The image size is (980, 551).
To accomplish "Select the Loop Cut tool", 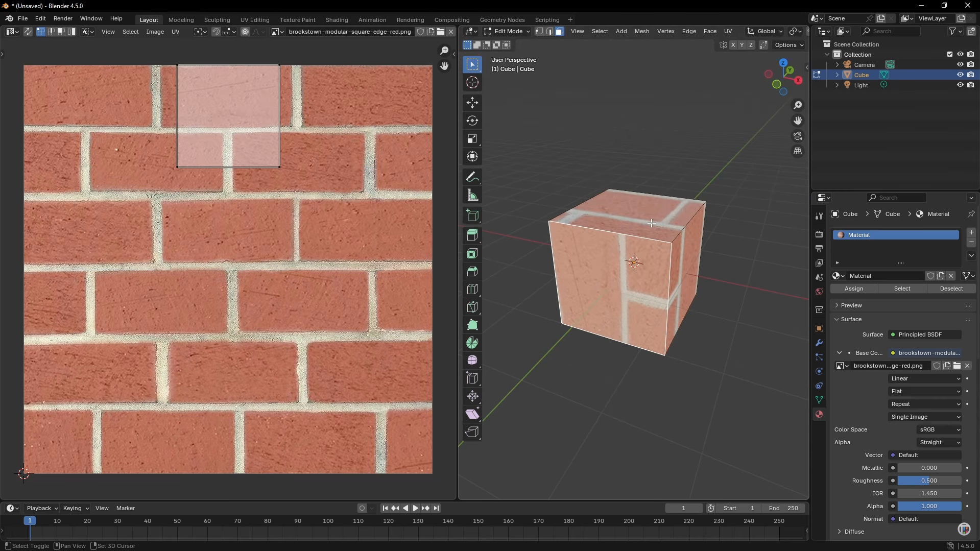I will pos(472,289).
